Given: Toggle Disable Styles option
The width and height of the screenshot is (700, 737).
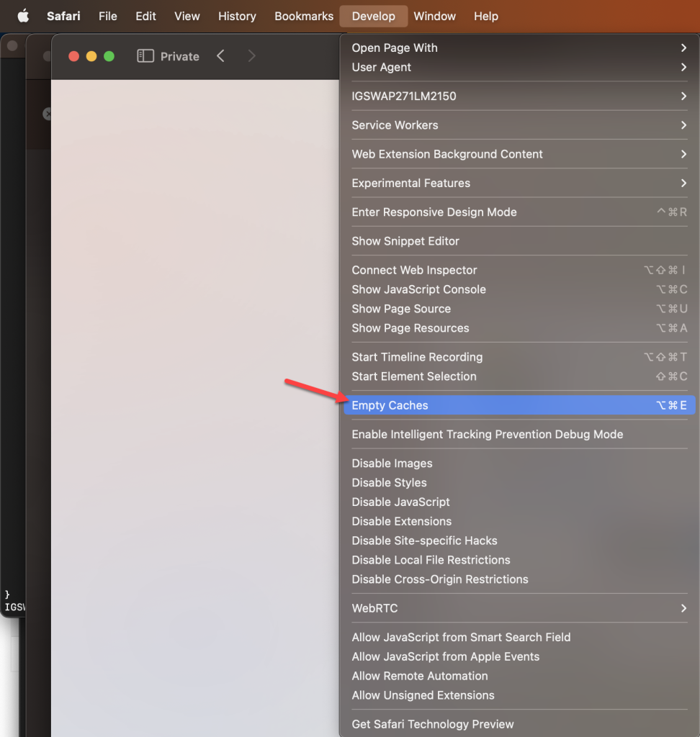Looking at the screenshot, I should point(519,483).
